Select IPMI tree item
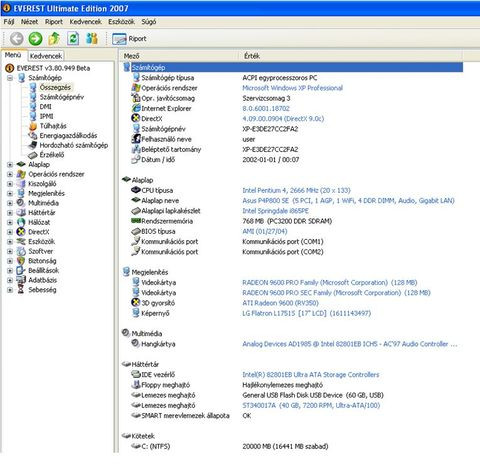The width and height of the screenshot is (480, 466). [46, 116]
